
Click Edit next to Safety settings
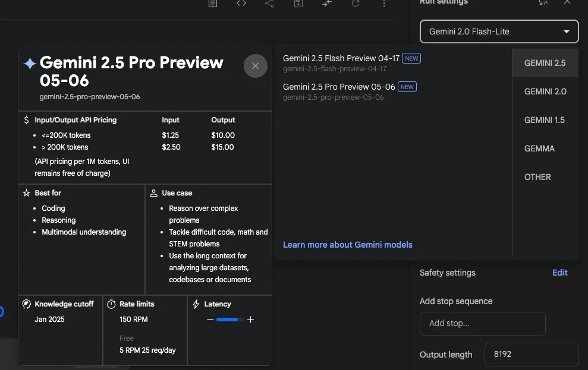pos(559,273)
